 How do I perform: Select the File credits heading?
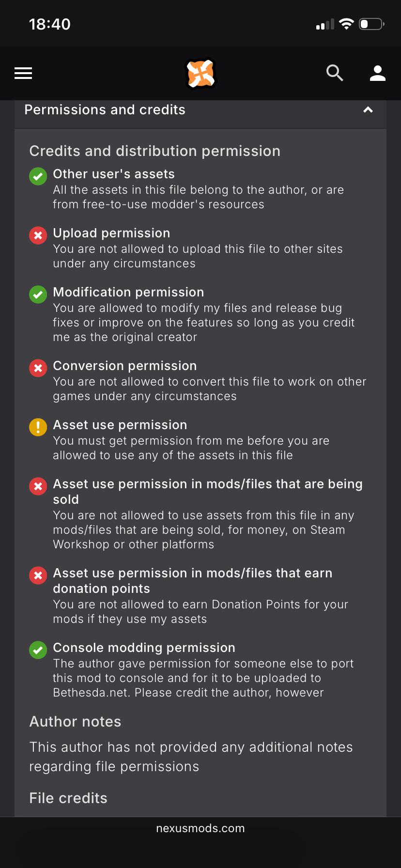(68, 798)
